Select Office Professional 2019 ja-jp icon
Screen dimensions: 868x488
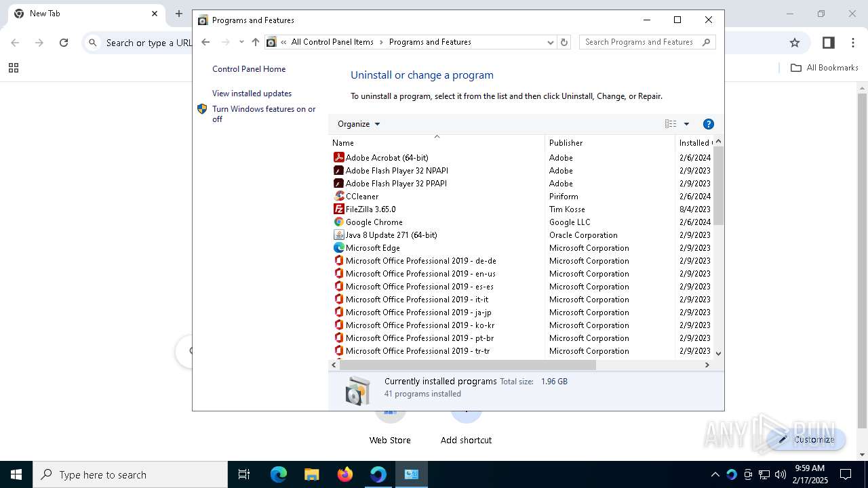tap(339, 312)
